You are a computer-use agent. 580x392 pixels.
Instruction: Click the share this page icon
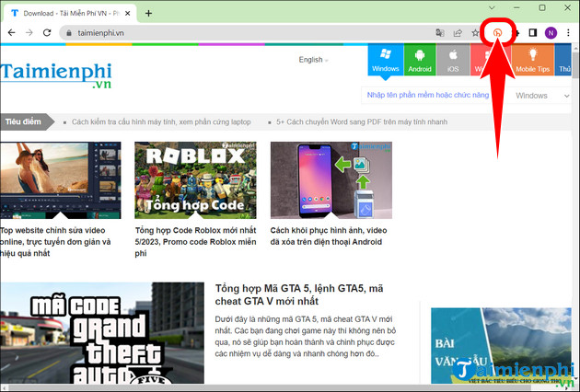coord(458,33)
